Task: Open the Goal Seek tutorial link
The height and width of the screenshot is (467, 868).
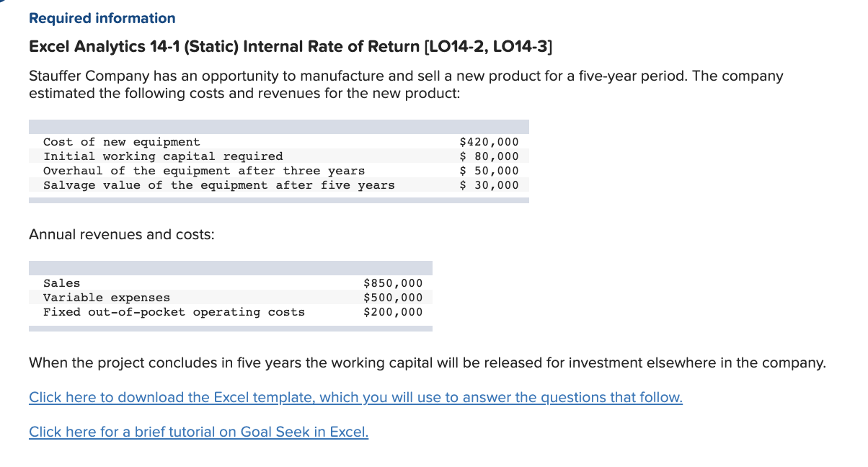Action: coord(198,432)
